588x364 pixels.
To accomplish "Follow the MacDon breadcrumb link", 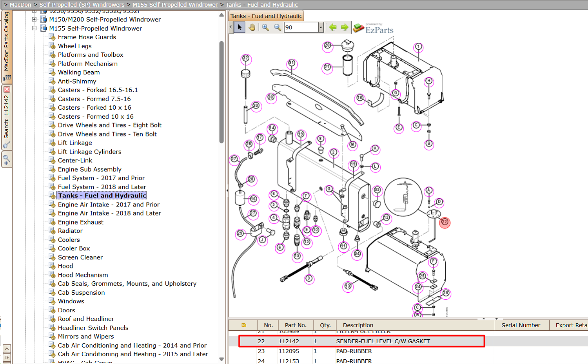I will [20, 5].
